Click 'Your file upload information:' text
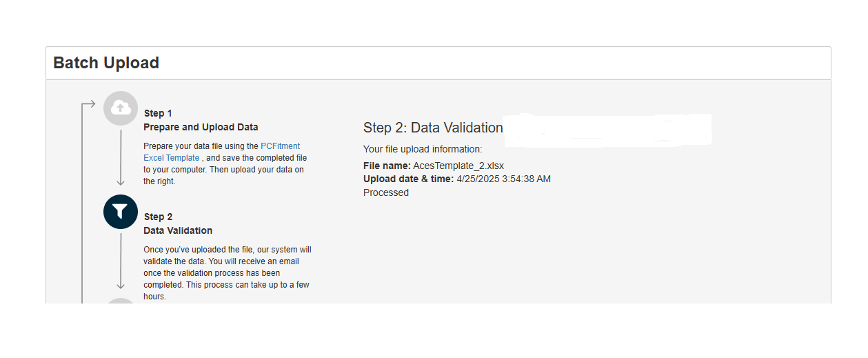Screen dimensions: 868x358 coord(423,149)
